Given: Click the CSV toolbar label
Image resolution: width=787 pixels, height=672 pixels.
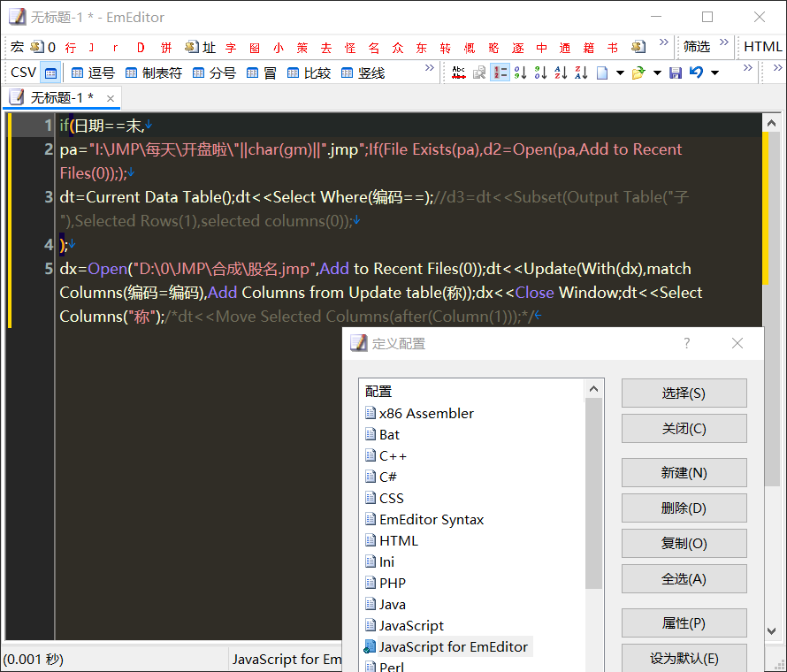Looking at the screenshot, I should click(23, 73).
